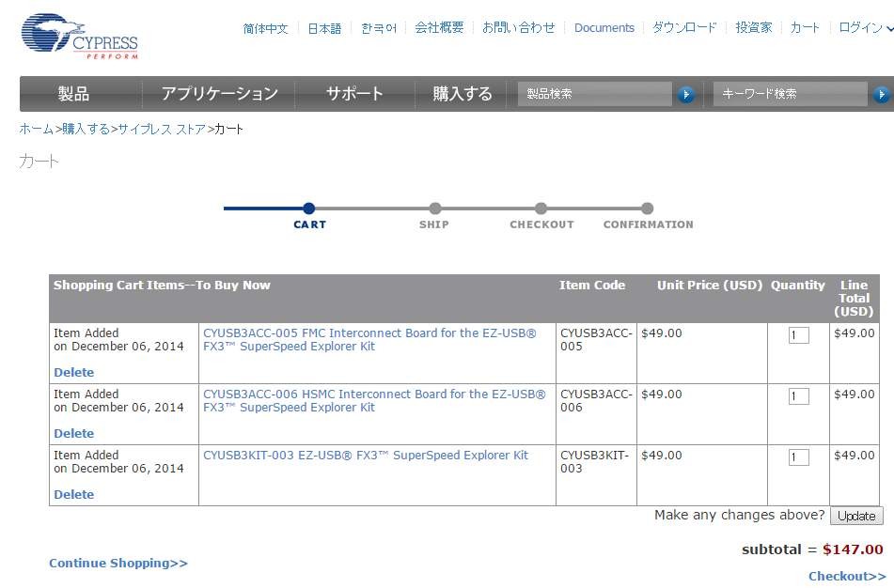The height and width of the screenshot is (588, 894).
Task: Open CYUSB3ACC-005 FMC Interconnect Board product link
Action: tap(369, 340)
